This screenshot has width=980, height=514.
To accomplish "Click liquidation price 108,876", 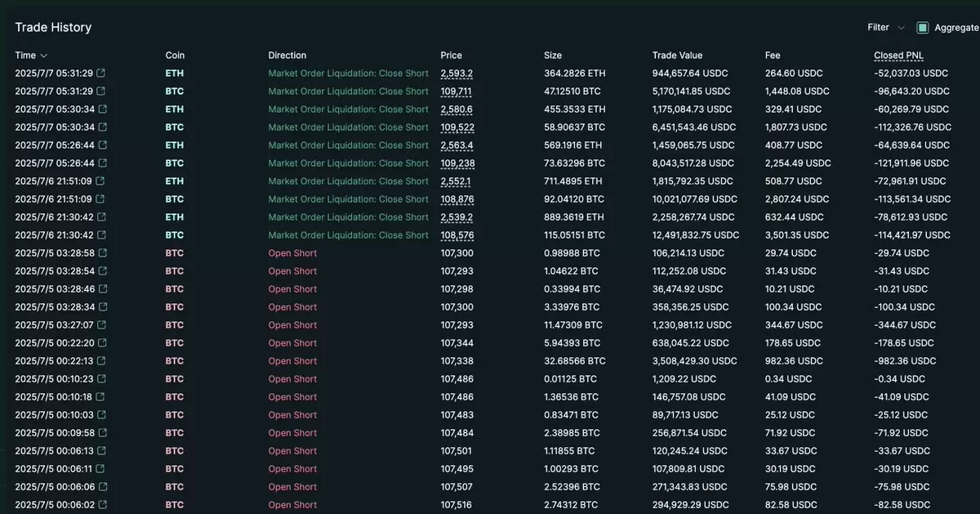I will point(457,199).
